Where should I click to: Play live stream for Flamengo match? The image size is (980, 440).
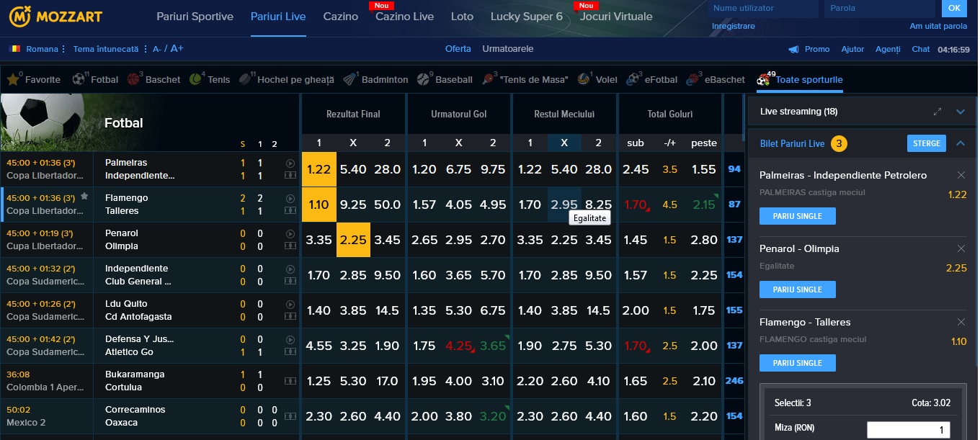pyautogui.click(x=290, y=199)
